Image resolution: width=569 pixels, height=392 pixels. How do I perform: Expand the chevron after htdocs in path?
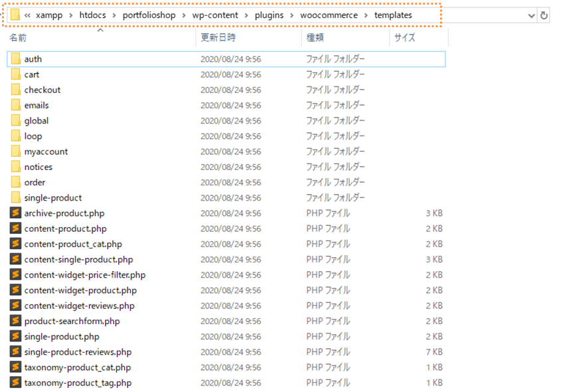(114, 15)
